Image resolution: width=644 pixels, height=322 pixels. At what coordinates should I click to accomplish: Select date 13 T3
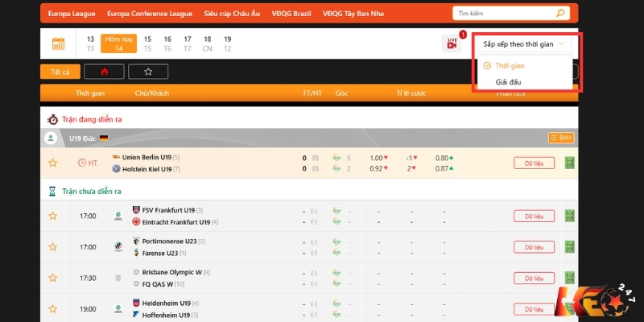click(x=90, y=43)
